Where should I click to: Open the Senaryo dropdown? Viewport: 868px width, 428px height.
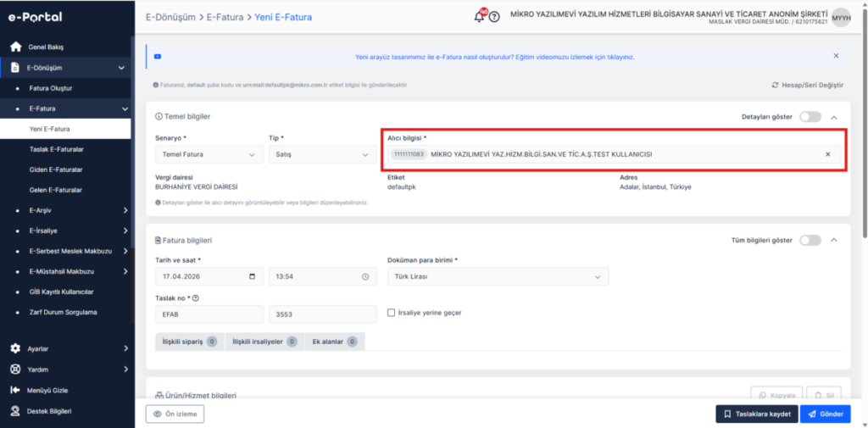[x=209, y=154]
